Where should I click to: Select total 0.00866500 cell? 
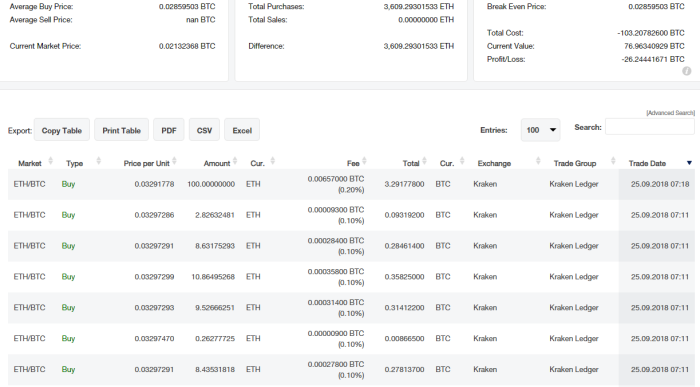[404, 338]
